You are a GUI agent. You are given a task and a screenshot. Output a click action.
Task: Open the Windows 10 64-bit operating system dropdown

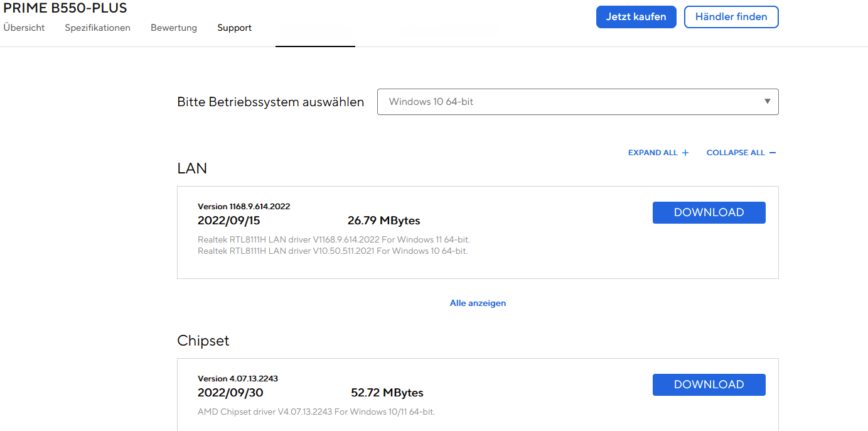(x=577, y=102)
